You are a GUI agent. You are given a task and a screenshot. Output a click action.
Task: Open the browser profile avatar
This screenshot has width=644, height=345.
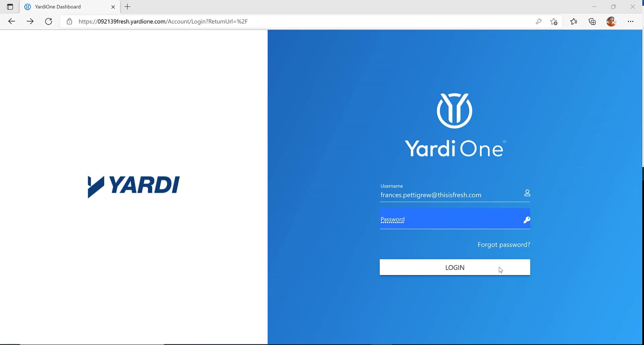[611, 21]
